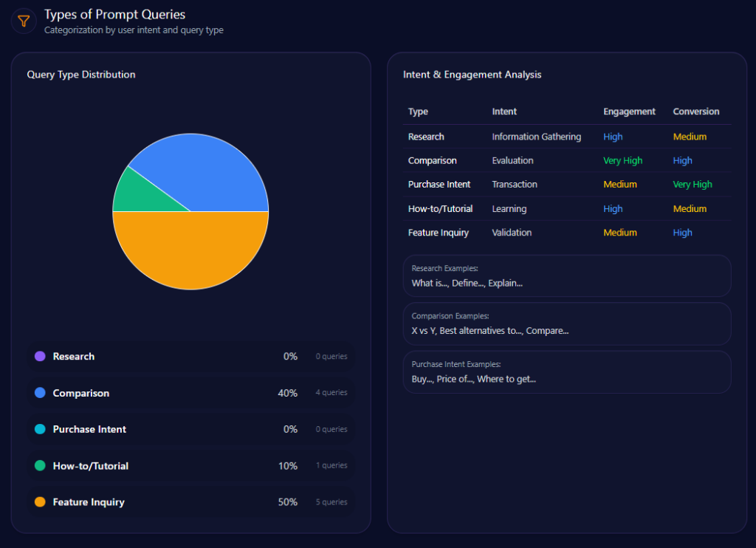This screenshot has height=548, width=756.
Task: Click the Intent column header
Action: [x=504, y=112]
